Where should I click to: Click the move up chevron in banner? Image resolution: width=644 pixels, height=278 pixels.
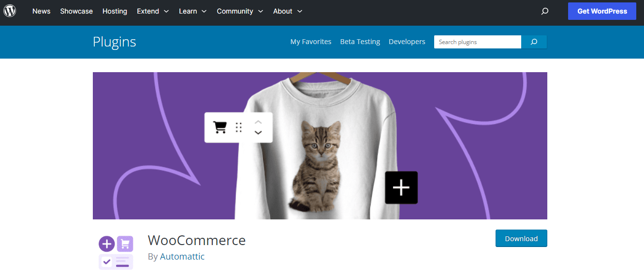point(258,122)
